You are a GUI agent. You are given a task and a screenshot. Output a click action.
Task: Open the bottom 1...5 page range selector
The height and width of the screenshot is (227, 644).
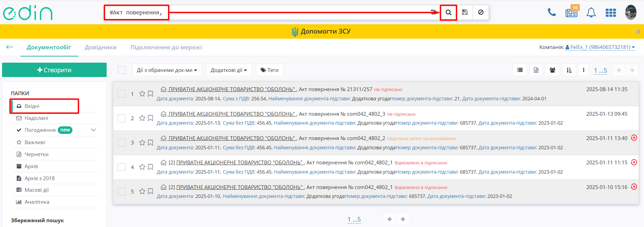pos(354,219)
